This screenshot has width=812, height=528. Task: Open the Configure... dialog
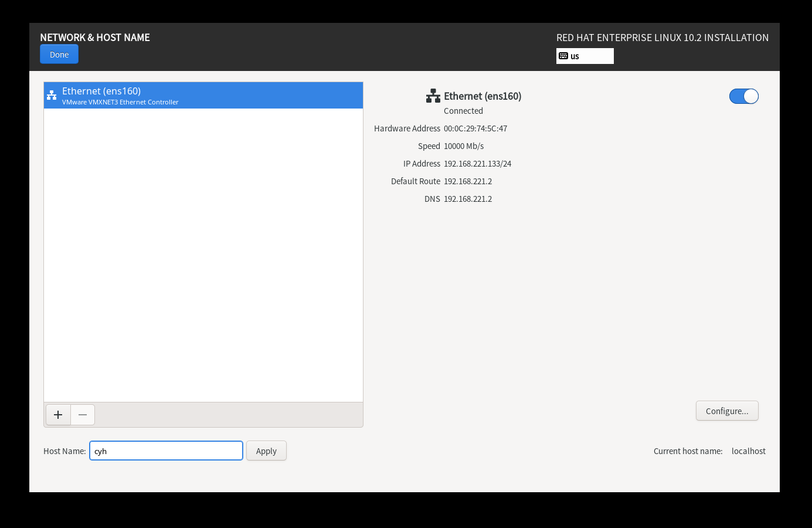pos(727,411)
